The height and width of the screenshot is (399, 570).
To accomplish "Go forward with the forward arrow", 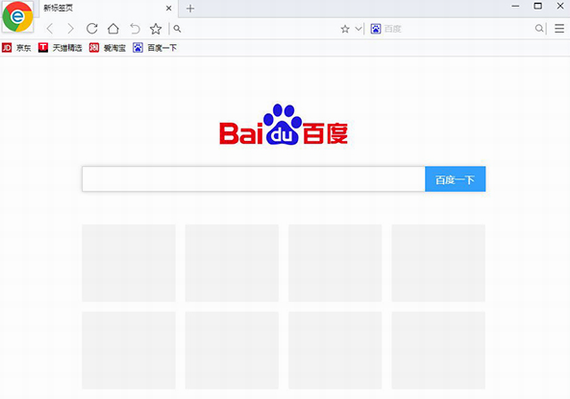I will click(x=71, y=29).
